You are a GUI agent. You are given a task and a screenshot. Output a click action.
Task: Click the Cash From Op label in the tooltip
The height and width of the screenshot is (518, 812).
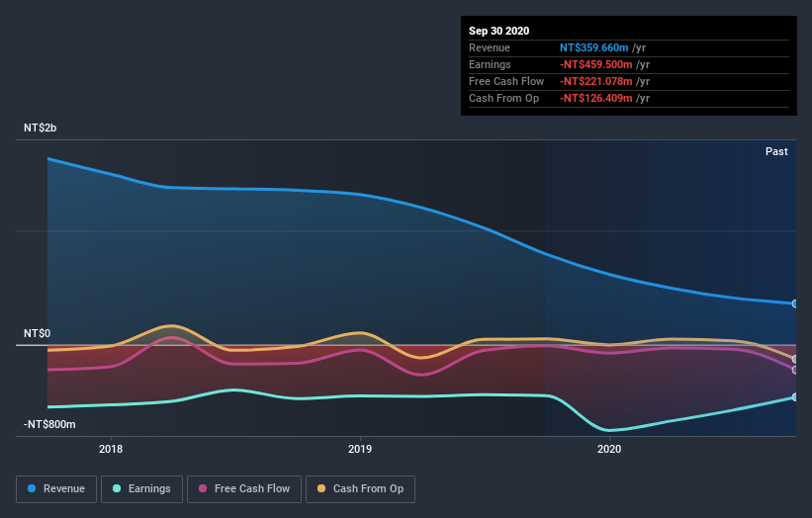[x=503, y=98]
